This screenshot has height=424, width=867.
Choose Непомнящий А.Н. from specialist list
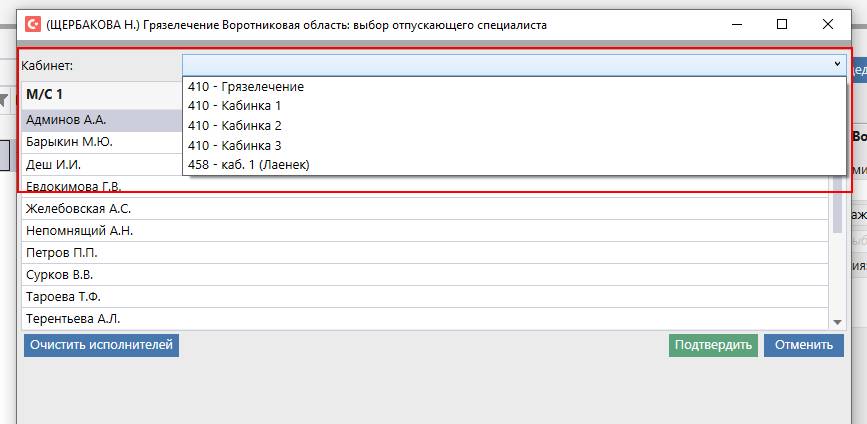click(79, 231)
